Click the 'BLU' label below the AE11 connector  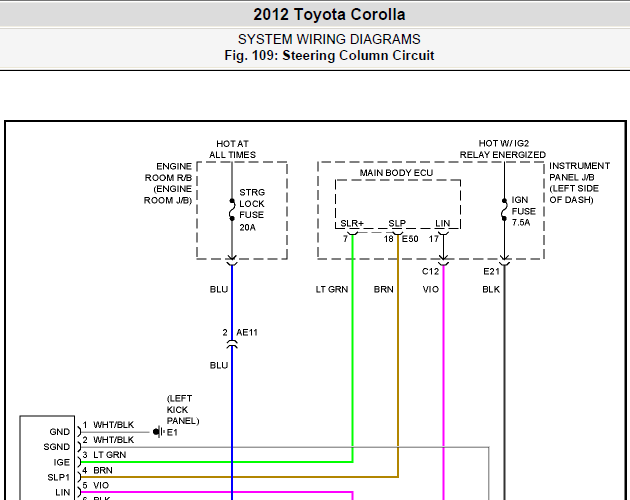pyautogui.click(x=219, y=365)
